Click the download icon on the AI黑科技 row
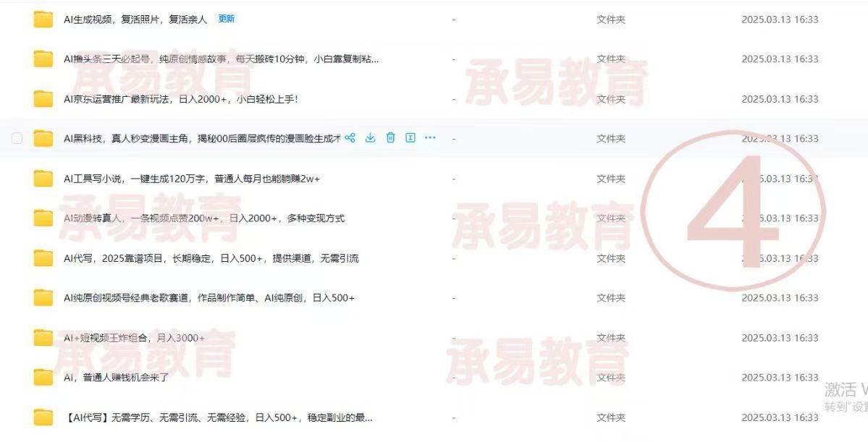Screen dimensions: 868x442 point(371,137)
